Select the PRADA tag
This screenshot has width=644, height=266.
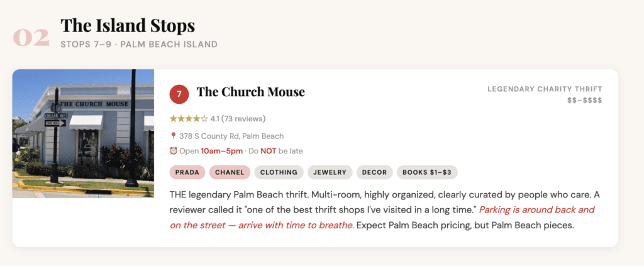coord(187,172)
